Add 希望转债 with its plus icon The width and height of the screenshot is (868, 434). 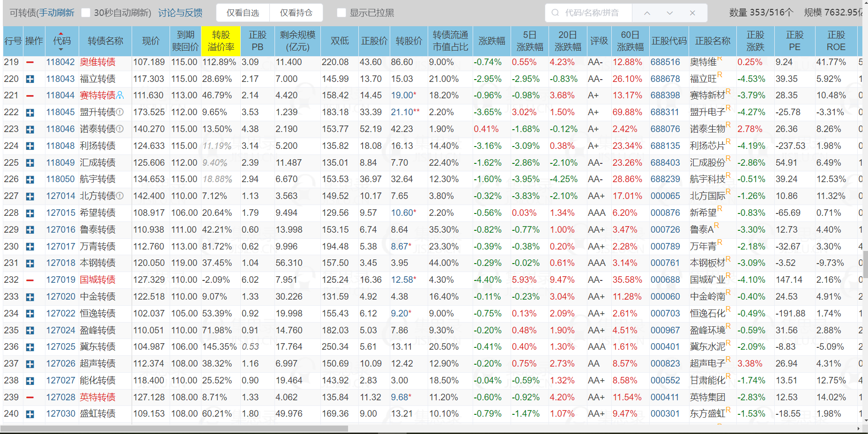click(30, 213)
